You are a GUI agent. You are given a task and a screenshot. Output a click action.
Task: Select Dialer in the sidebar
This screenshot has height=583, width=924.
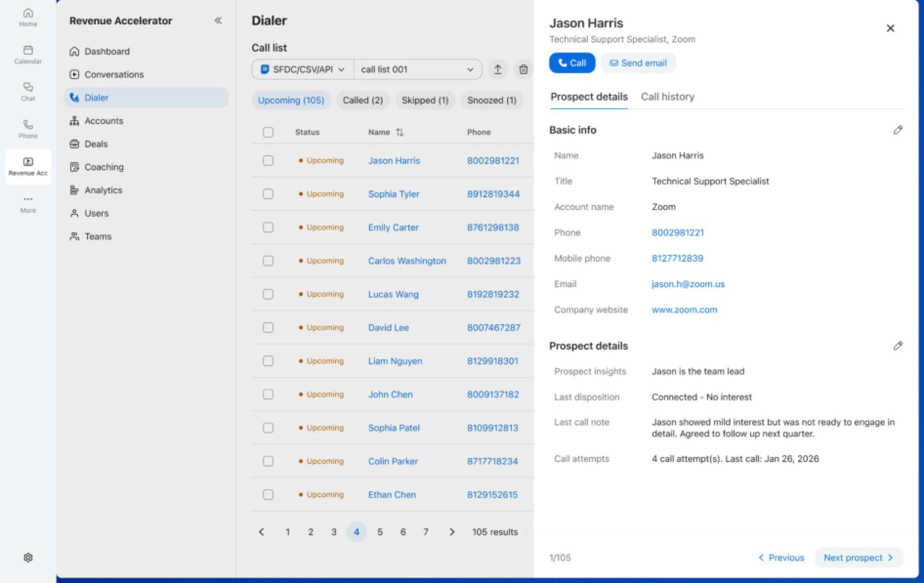point(146,97)
